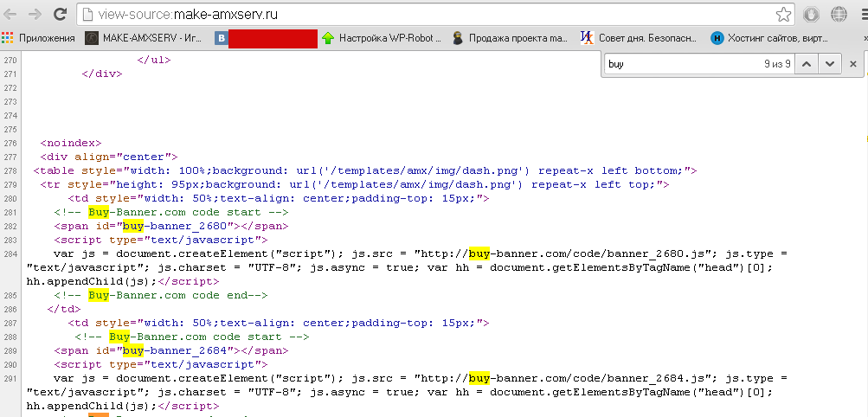
Task: Close the find bar
Action: pos(853,64)
